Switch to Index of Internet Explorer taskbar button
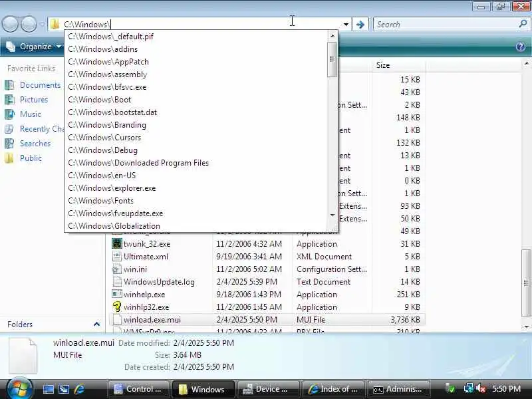532x399 pixels. [x=334, y=389]
